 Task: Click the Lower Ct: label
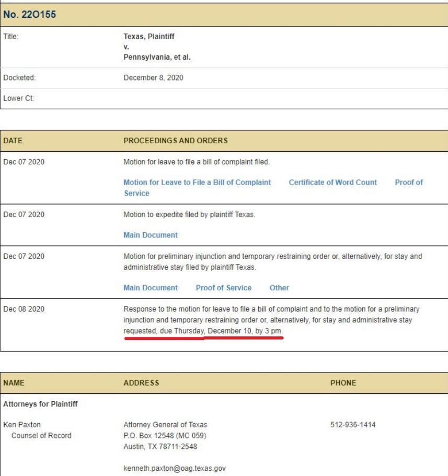click(x=18, y=98)
